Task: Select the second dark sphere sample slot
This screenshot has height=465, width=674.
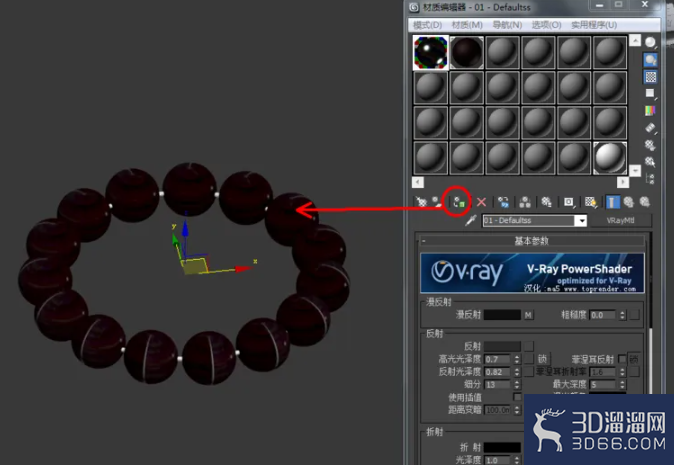Action: pos(466,52)
